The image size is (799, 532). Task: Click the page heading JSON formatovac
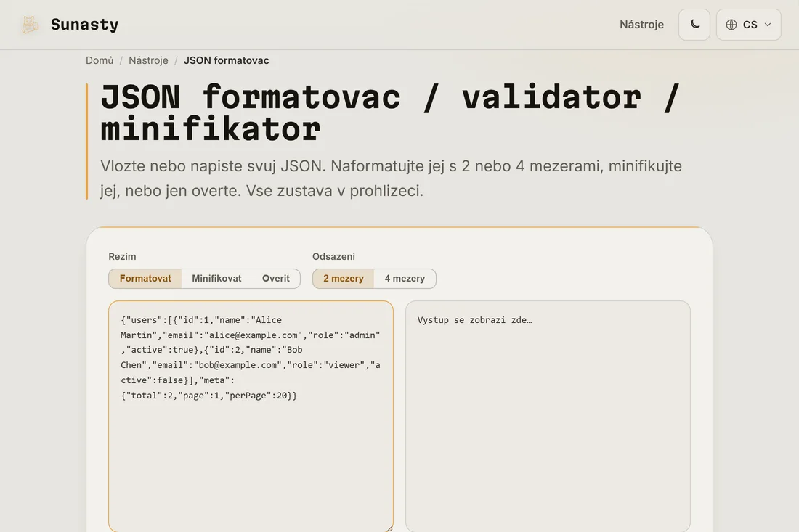click(390, 113)
